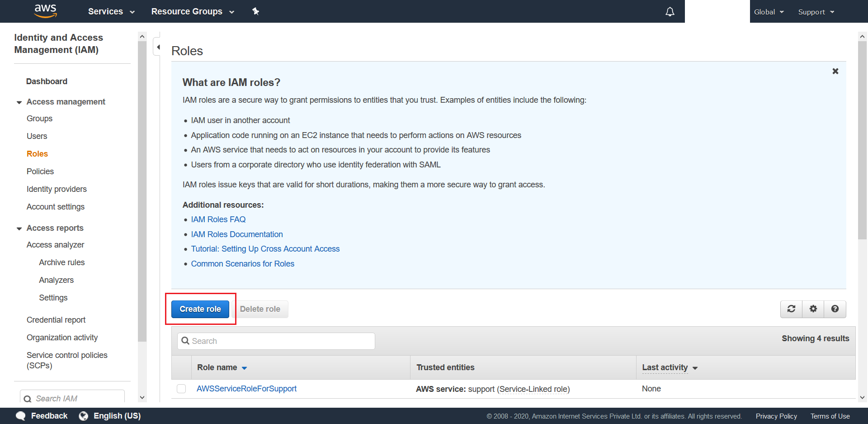
Task: Open Identity providers page
Action: 57,189
